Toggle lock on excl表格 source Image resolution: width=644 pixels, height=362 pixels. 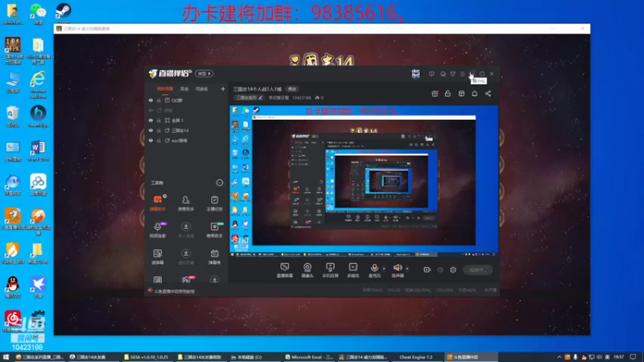coord(159,140)
